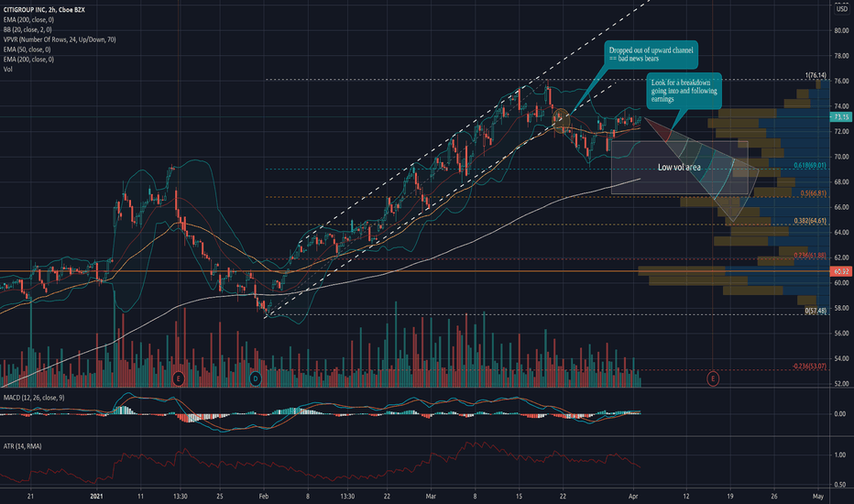Click the 0.00 value on the MACD scale

coord(839,414)
